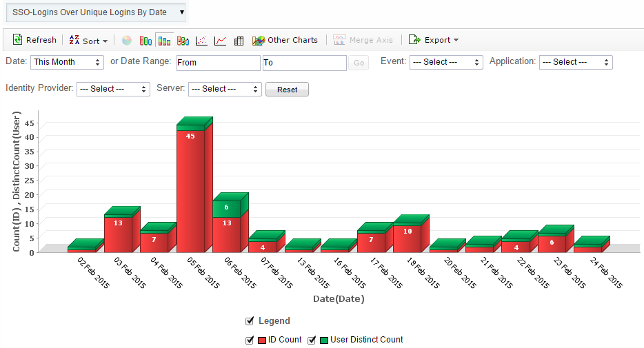This screenshot has width=644, height=348.
Task: Toggle the User Distinct Count checkbox
Action: pos(312,340)
